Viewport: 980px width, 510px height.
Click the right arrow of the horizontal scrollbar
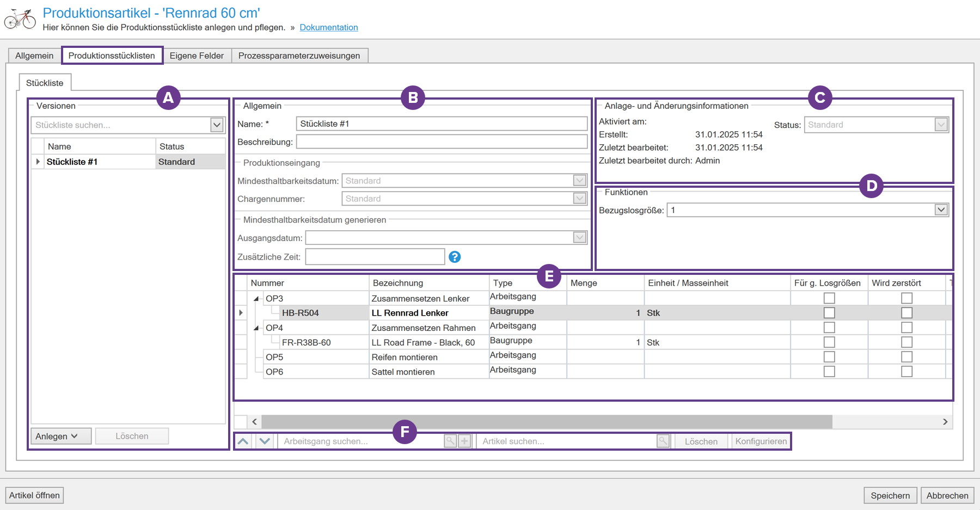tap(945, 422)
